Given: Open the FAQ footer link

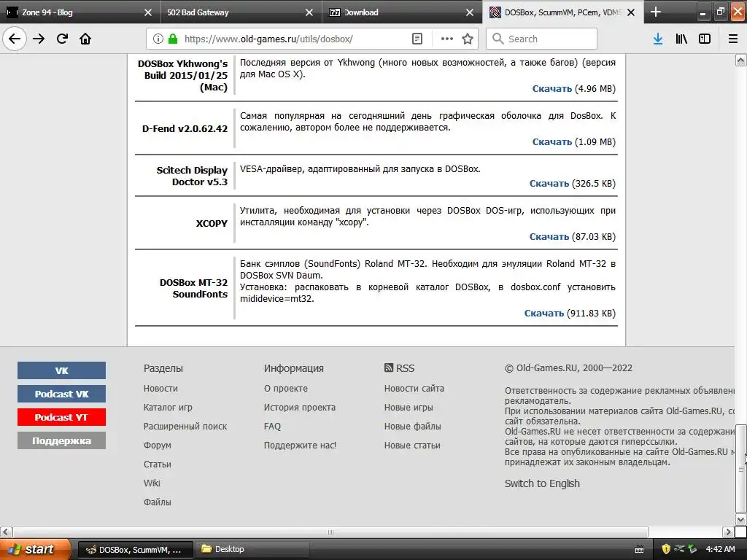Looking at the screenshot, I should tap(273, 426).
